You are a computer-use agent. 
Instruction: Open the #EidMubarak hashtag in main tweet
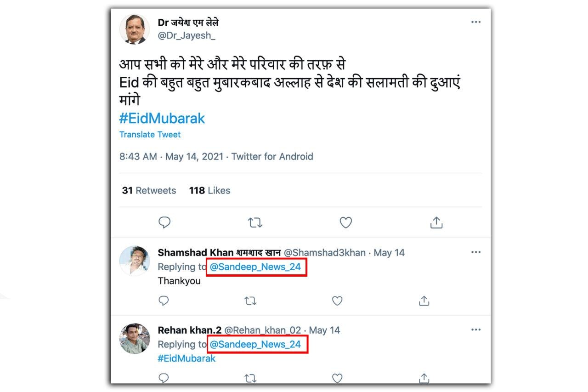(162, 119)
